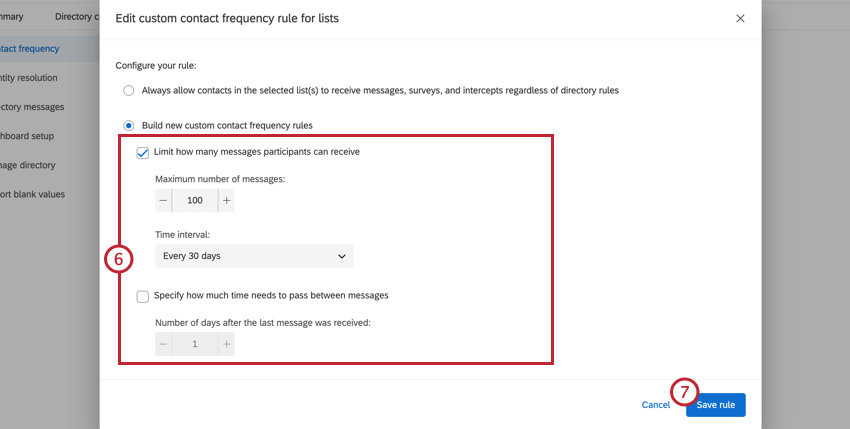This screenshot has width=850, height=429.
Task: Click the minus button for number of days
Action: [164, 344]
